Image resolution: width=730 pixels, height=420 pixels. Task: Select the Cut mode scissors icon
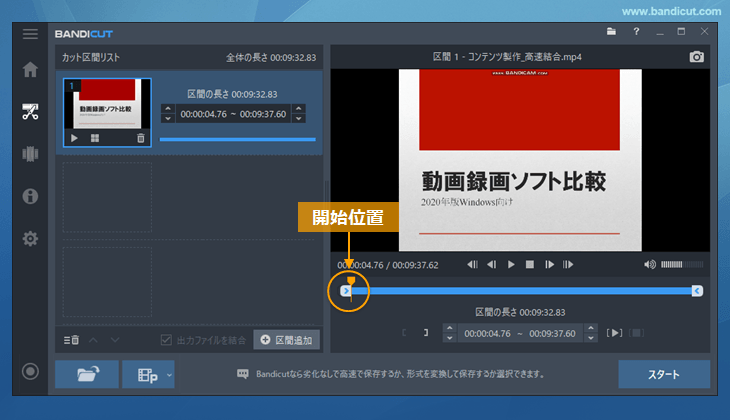pyautogui.click(x=30, y=112)
